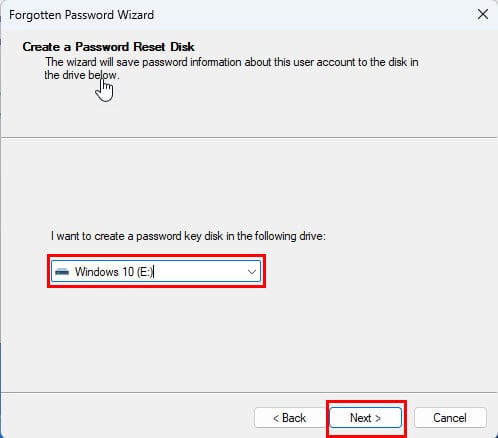Click the 'Password Reset' words in the heading

click(121, 47)
